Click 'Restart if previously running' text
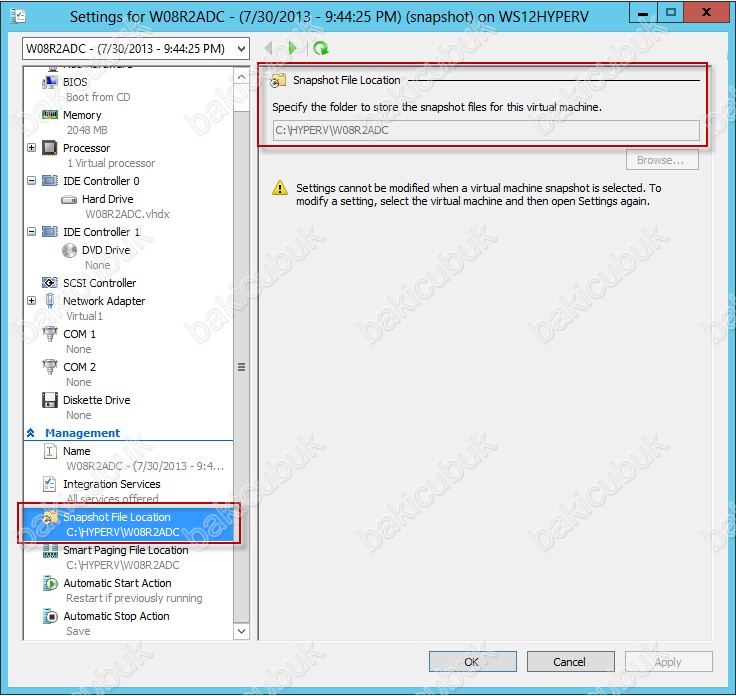This screenshot has width=736, height=696. click(134, 598)
